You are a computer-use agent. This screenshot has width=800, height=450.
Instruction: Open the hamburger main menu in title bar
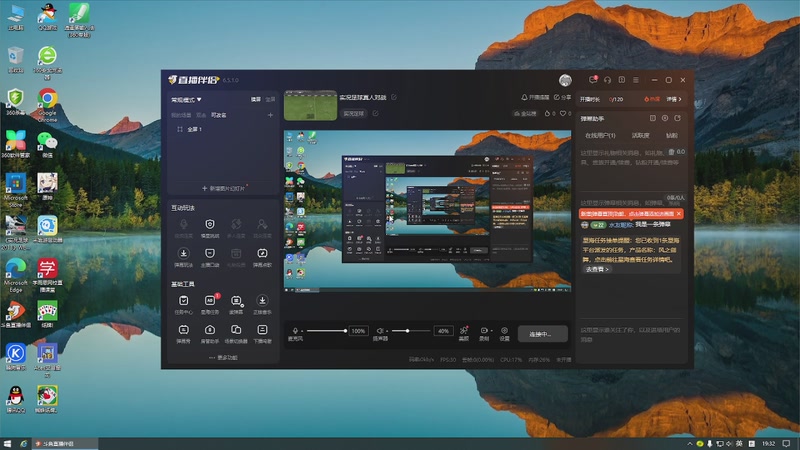(636, 80)
